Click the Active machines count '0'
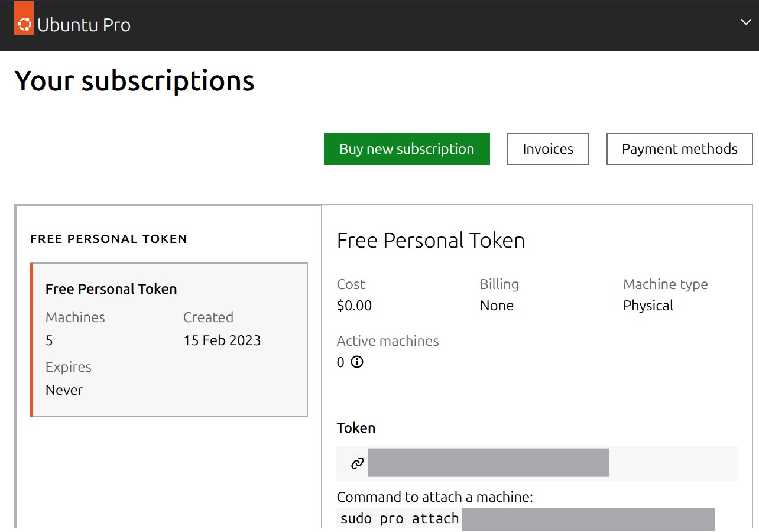The image size is (759, 532). pos(340,362)
